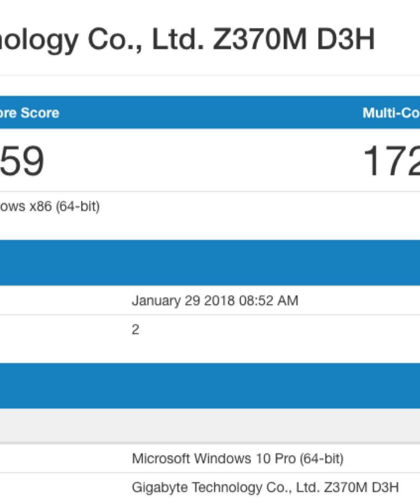Click the single-core score number ending in 59
Screen dimensions: 420x504
coord(22,161)
